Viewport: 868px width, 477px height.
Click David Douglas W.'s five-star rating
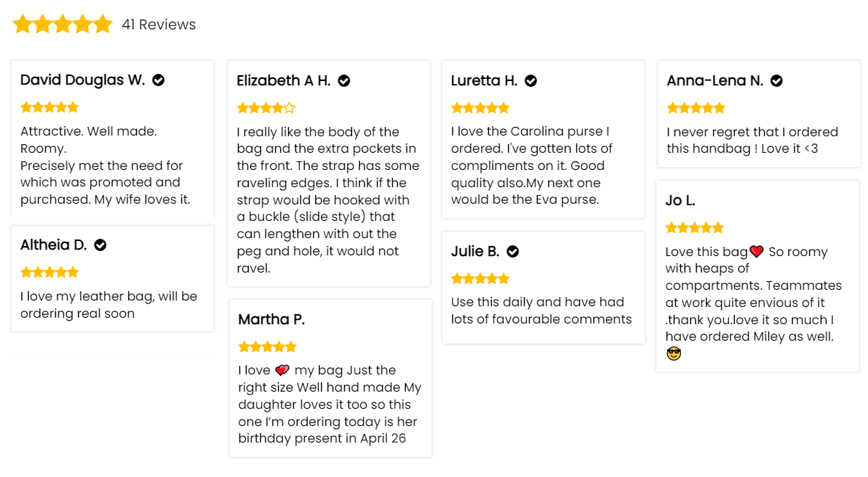[49, 108]
